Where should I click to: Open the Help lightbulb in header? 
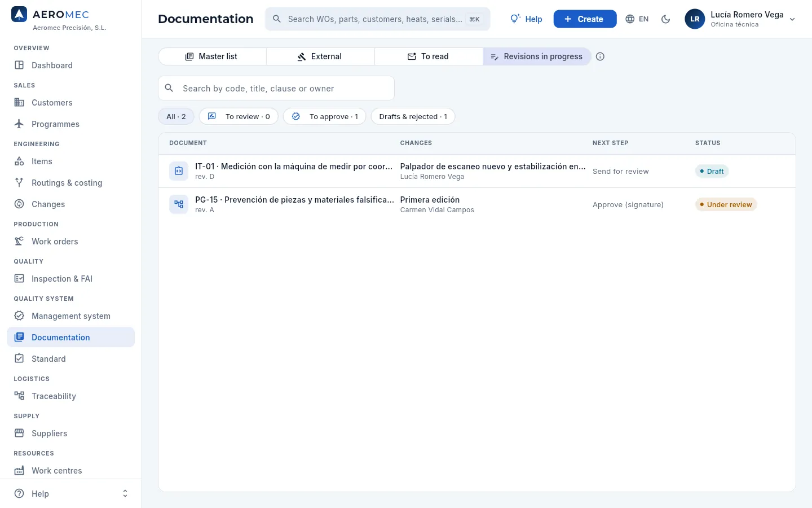click(526, 19)
